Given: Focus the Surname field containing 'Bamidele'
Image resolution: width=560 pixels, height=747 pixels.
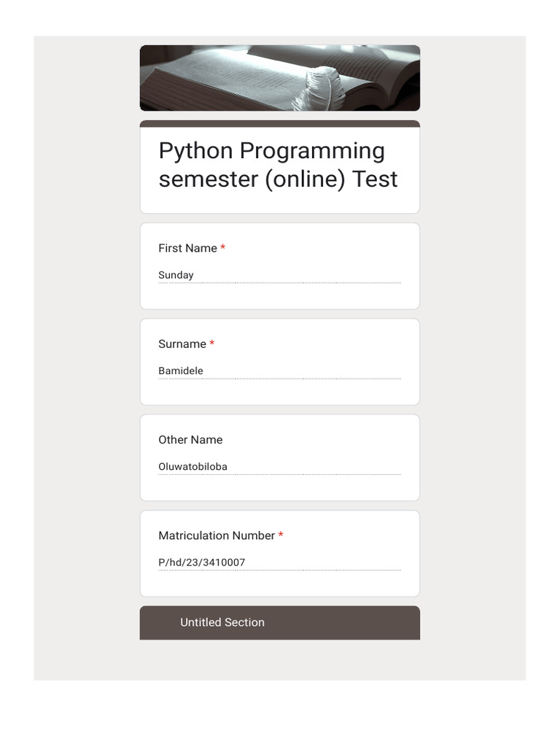Looking at the screenshot, I should [x=279, y=371].
